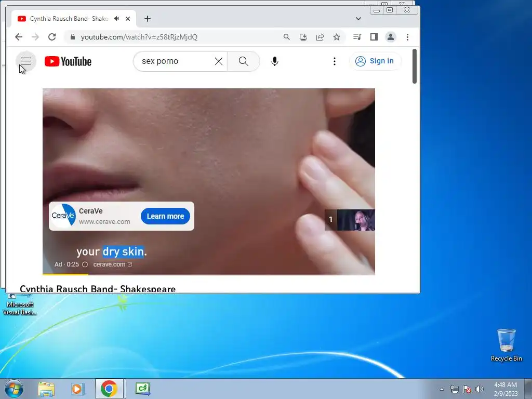Close the Cynthia Rausch Band tab
532x399 pixels.
(128, 19)
